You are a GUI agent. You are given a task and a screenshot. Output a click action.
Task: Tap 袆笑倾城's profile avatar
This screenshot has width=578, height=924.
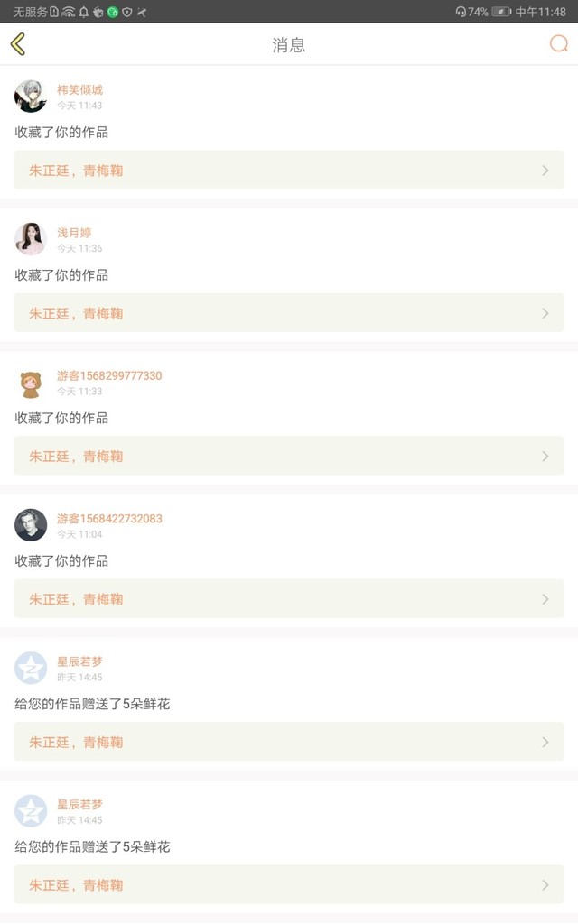pos(31,96)
